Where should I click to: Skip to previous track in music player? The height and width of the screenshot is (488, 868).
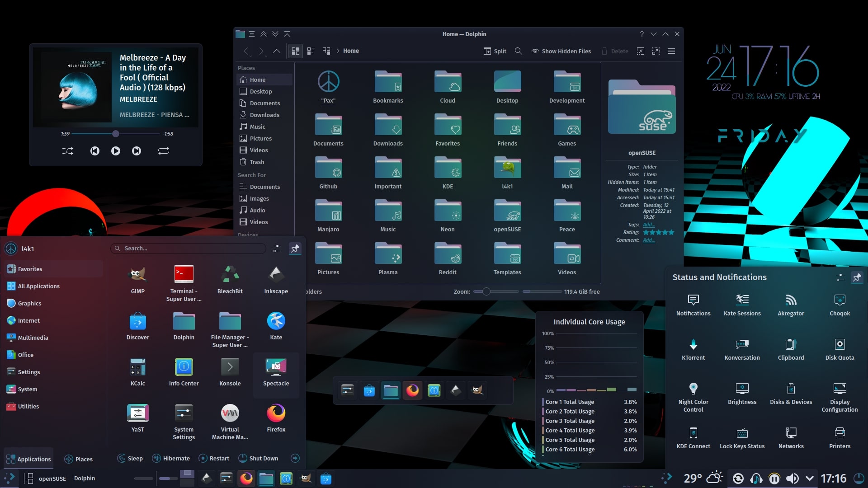[x=95, y=151]
